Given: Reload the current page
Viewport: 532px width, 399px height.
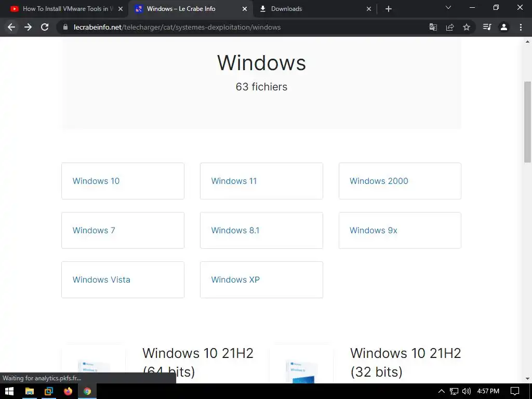Looking at the screenshot, I should 45,27.
